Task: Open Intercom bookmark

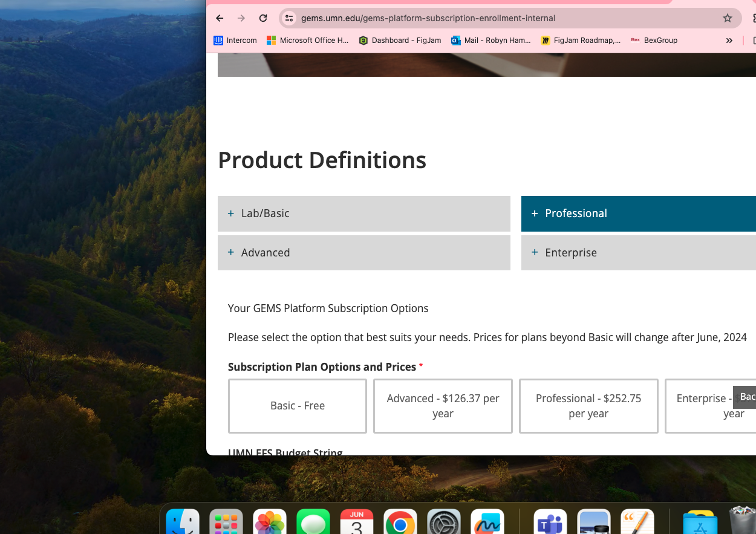Action: tap(235, 41)
